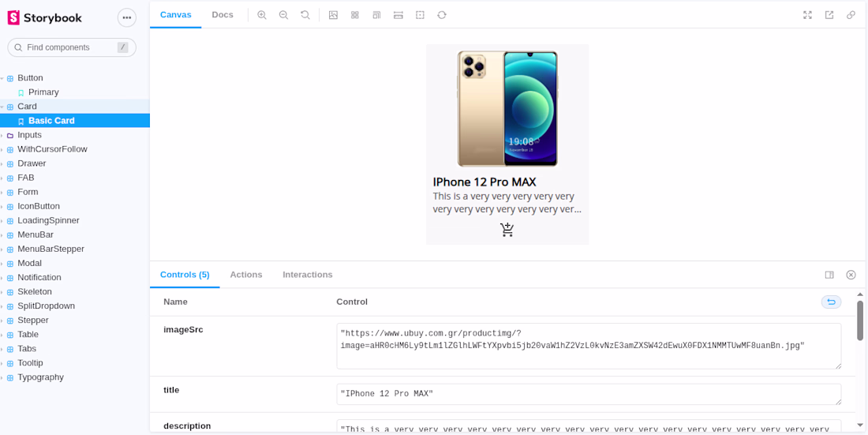
Task: Expand the Tabs component
Action: click(x=75, y=349)
